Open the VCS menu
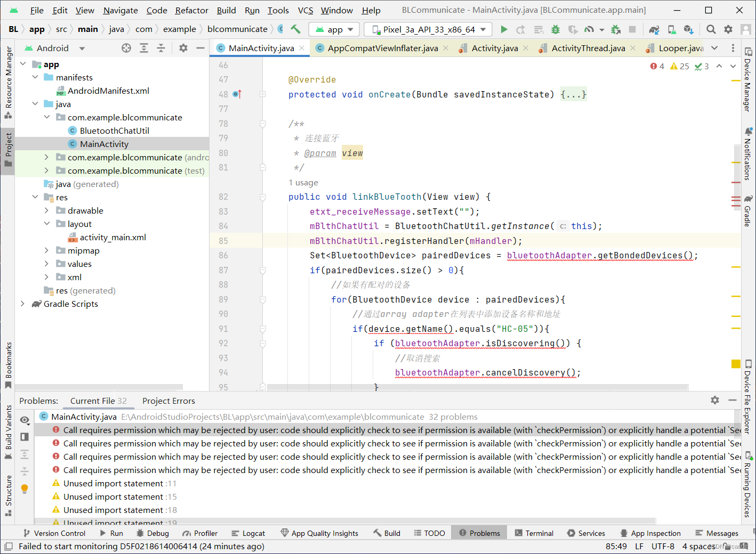 coord(305,10)
